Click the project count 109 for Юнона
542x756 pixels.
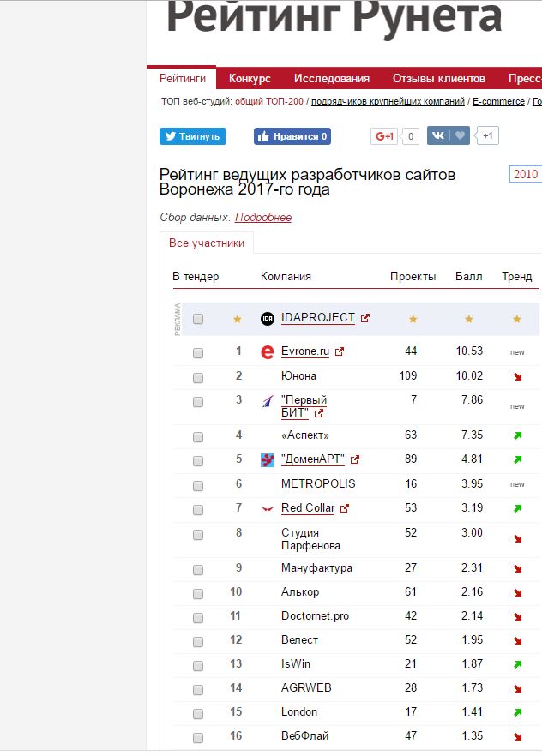(x=408, y=376)
